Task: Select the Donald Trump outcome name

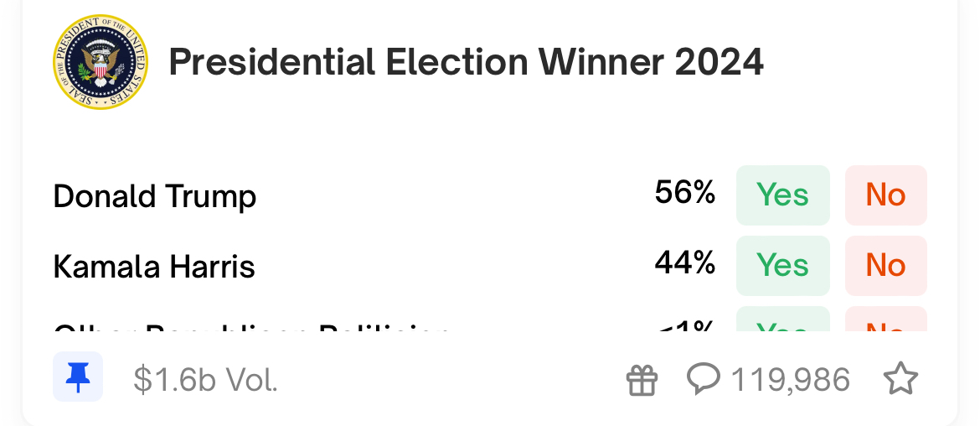Action: pos(154,196)
